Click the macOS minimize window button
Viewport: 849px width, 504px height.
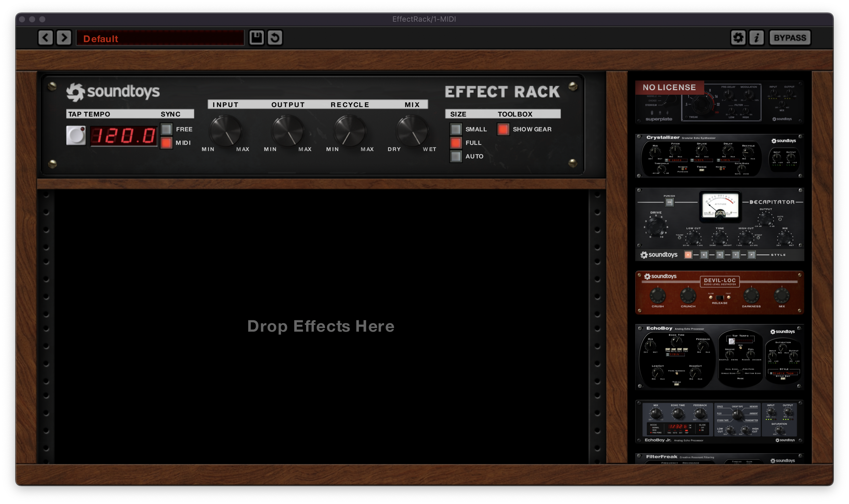point(32,19)
